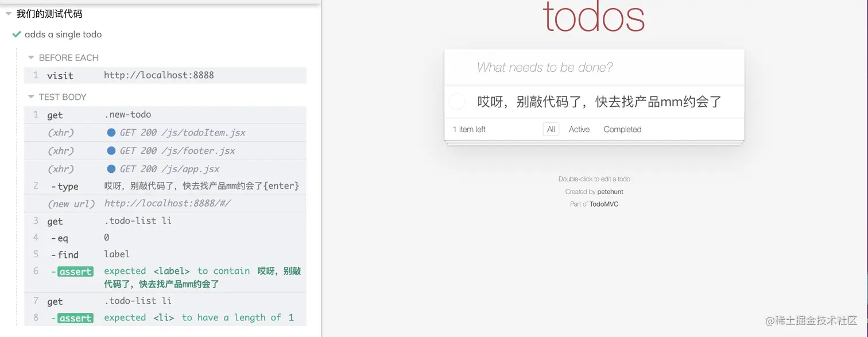
Task: Select the Completed filter
Action: point(622,129)
